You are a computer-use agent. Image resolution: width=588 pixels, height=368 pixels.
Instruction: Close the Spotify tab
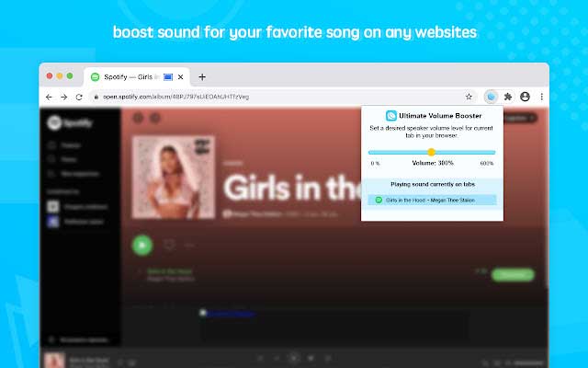point(180,77)
